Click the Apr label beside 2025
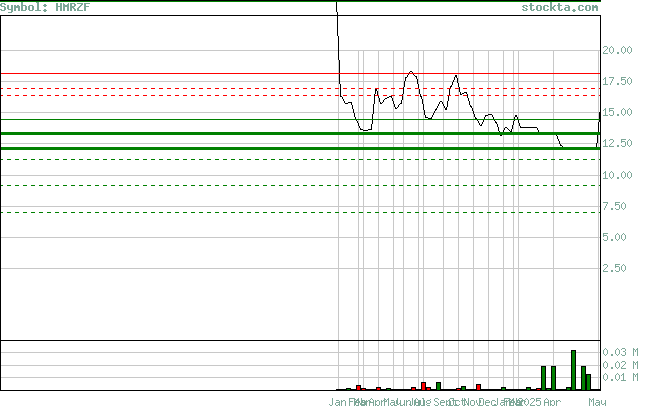The height and width of the screenshot is (406, 655). (x=552, y=402)
